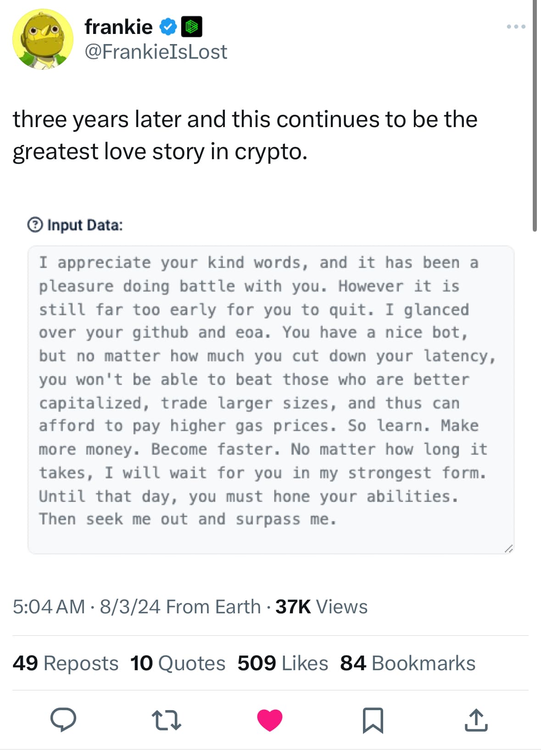Show the 10 Quotes list

178,663
